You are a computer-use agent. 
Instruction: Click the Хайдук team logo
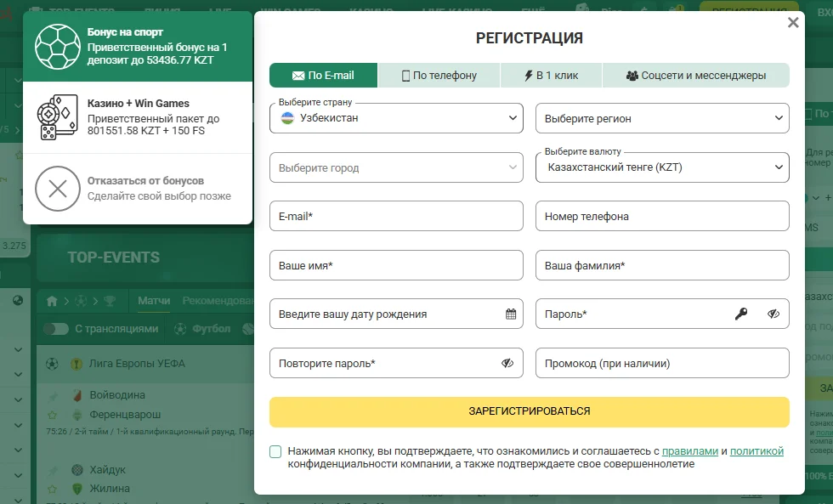[77, 470]
